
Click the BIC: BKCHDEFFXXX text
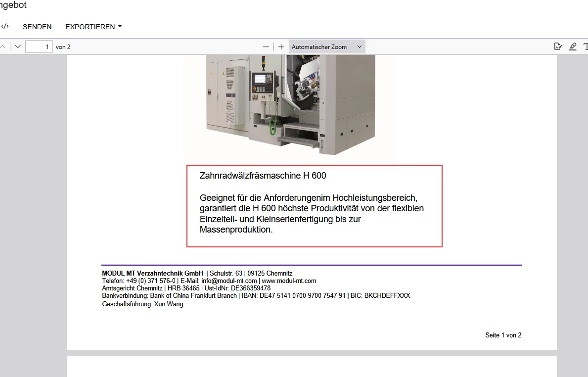[380, 295]
